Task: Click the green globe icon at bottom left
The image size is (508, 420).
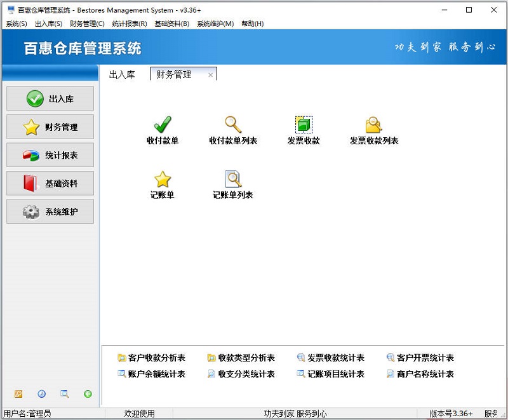Action: coord(88,394)
